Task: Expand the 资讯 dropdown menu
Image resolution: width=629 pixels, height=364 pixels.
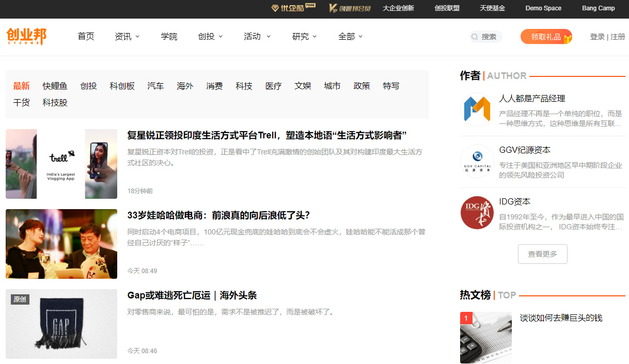Action: (127, 37)
